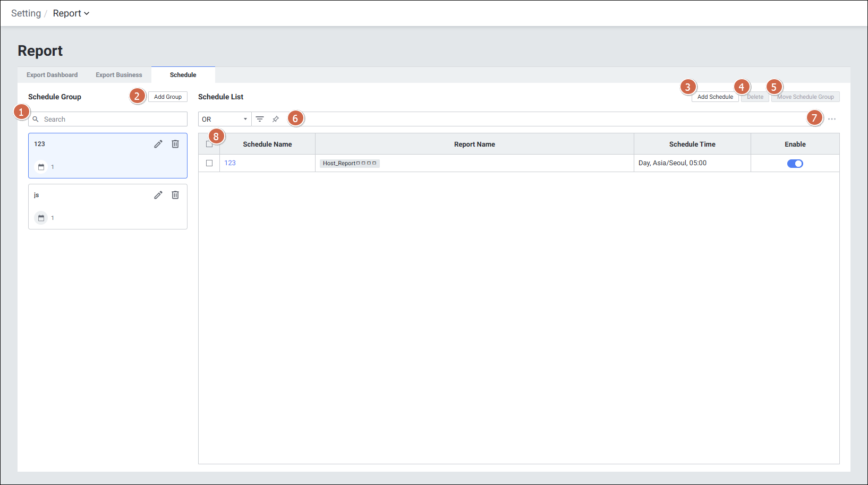Click calendar icon in group js card
Viewport: 868px width, 485px height.
coord(41,218)
